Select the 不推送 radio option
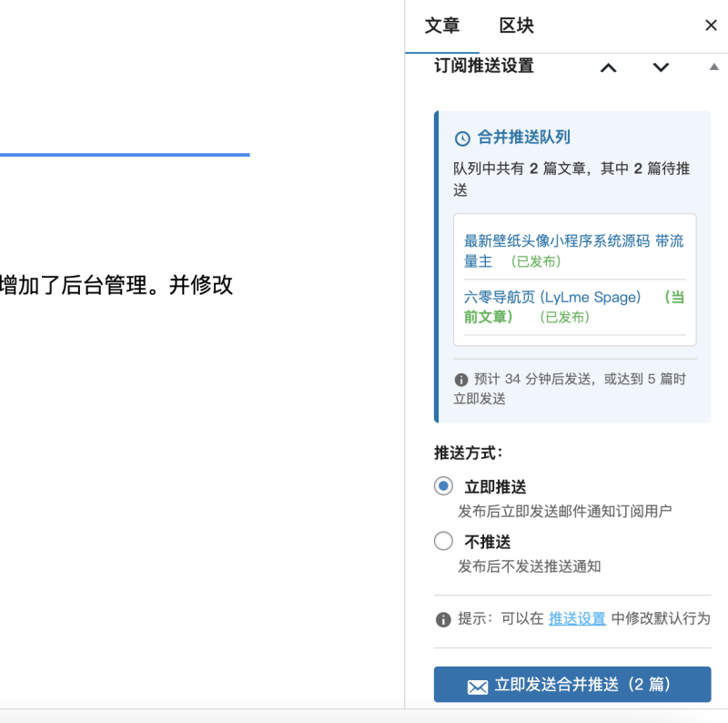Viewport: 728px width, 723px height. (x=443, y=541)
